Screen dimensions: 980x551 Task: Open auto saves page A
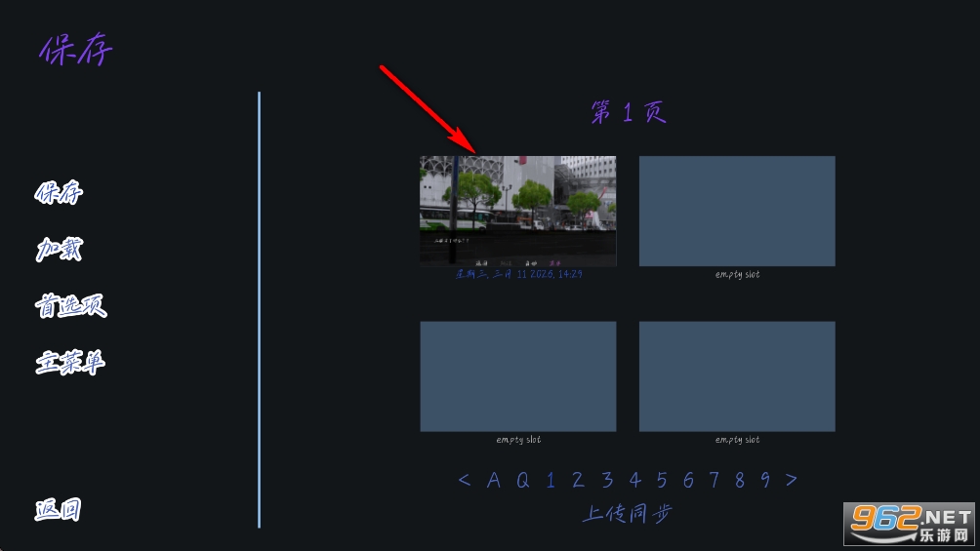pyautogui.click(x=494, y=480)
